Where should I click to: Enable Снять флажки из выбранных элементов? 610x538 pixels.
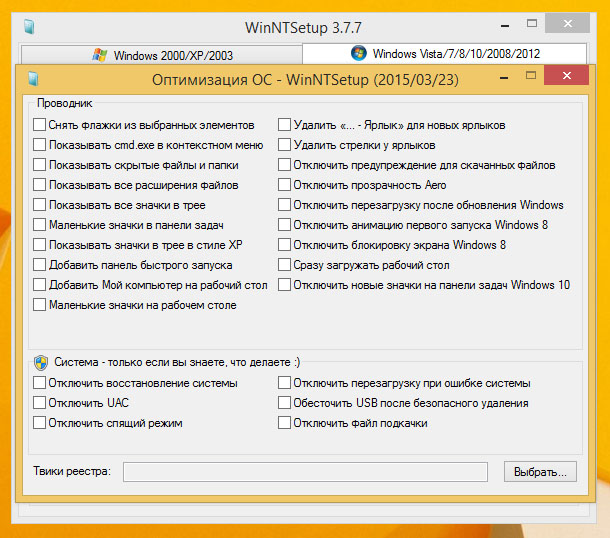(x=39, y=125)
